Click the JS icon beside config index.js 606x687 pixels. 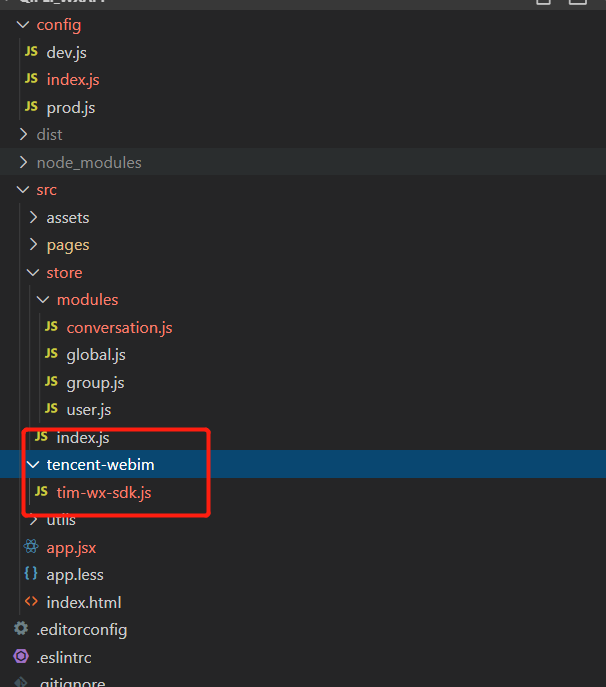point(31,79)
